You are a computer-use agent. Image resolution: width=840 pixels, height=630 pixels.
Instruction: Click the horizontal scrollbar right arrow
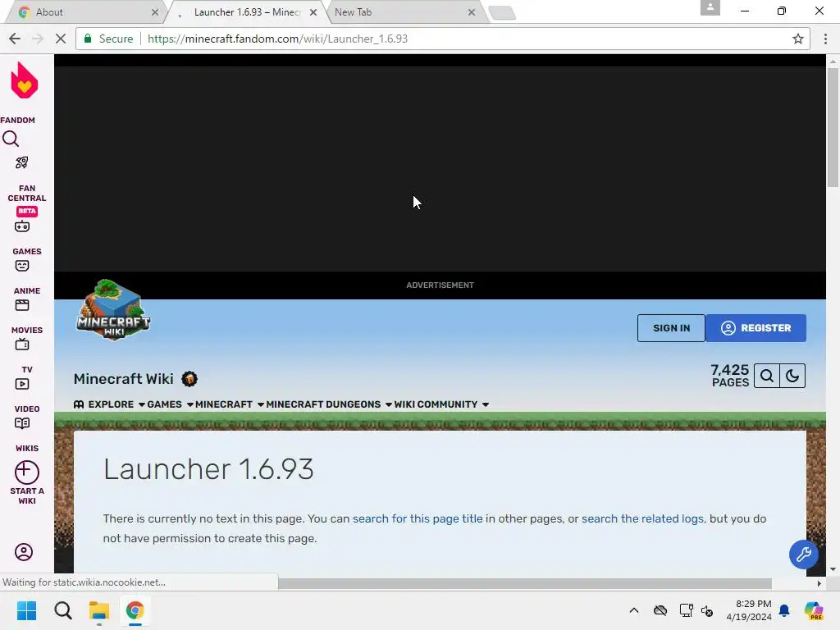(x=819, y=583)
